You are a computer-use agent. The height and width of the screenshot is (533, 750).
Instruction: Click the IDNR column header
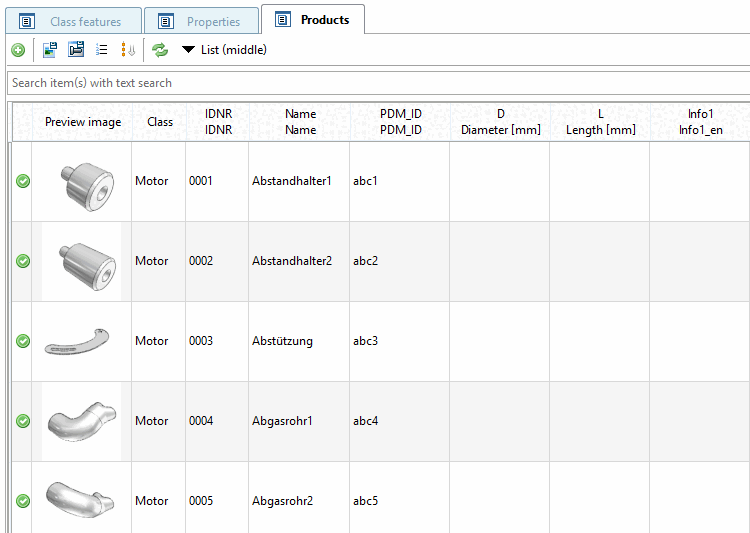[218, 122]
